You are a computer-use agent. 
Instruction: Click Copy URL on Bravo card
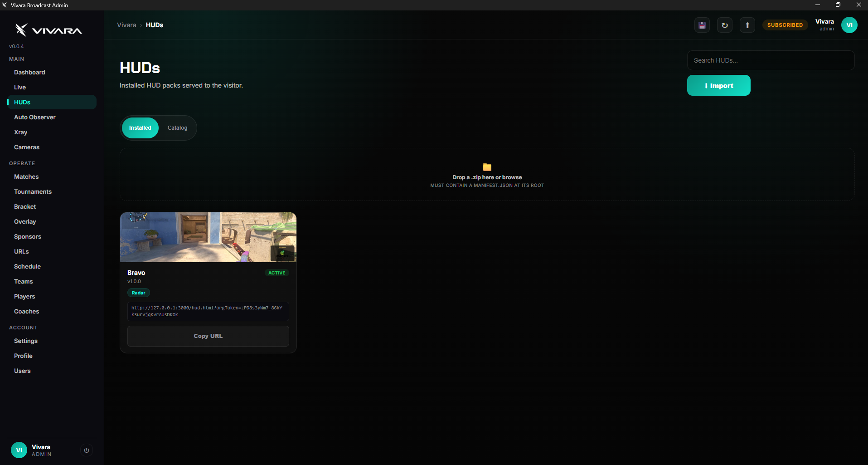[x=208, y=336]
